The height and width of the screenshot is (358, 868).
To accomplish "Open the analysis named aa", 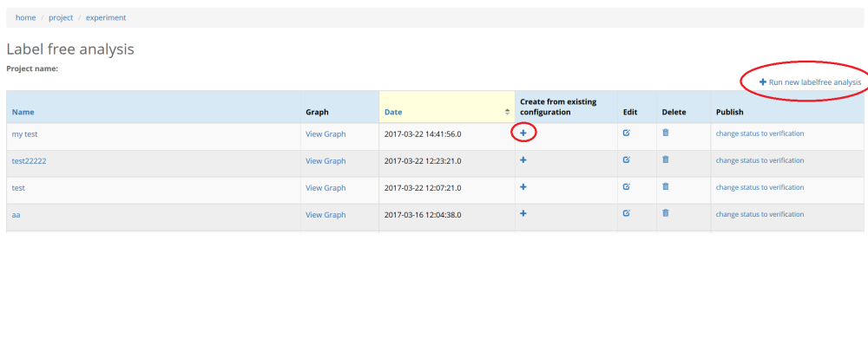I will 16,215.
